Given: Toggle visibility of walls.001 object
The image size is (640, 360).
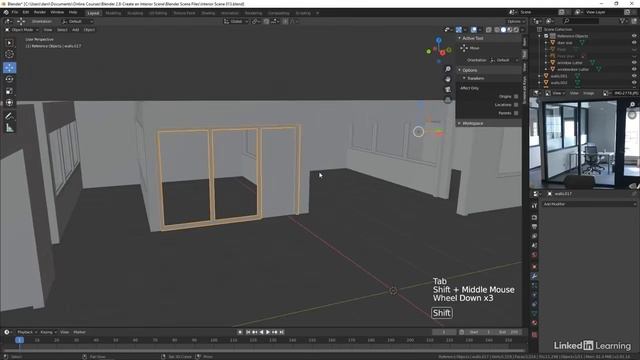Looking at the screenshot, I should (x=634, y=76).
